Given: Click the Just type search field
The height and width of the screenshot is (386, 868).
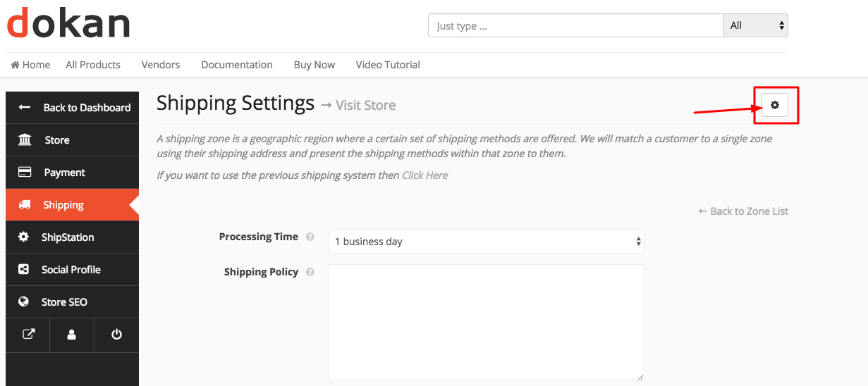Looking at the screenshot, I should pyautogui.click(x=575, y=26).
